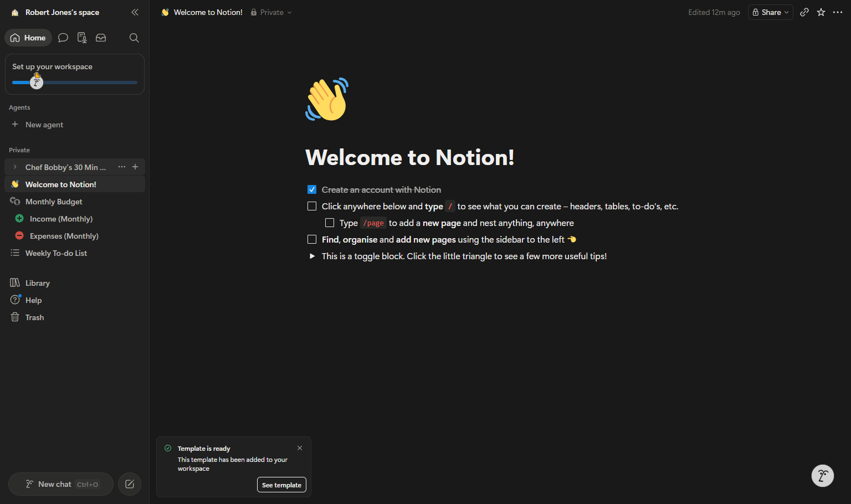
Task: Open Help from the sidebar
Action: click(x=75, y=300)
